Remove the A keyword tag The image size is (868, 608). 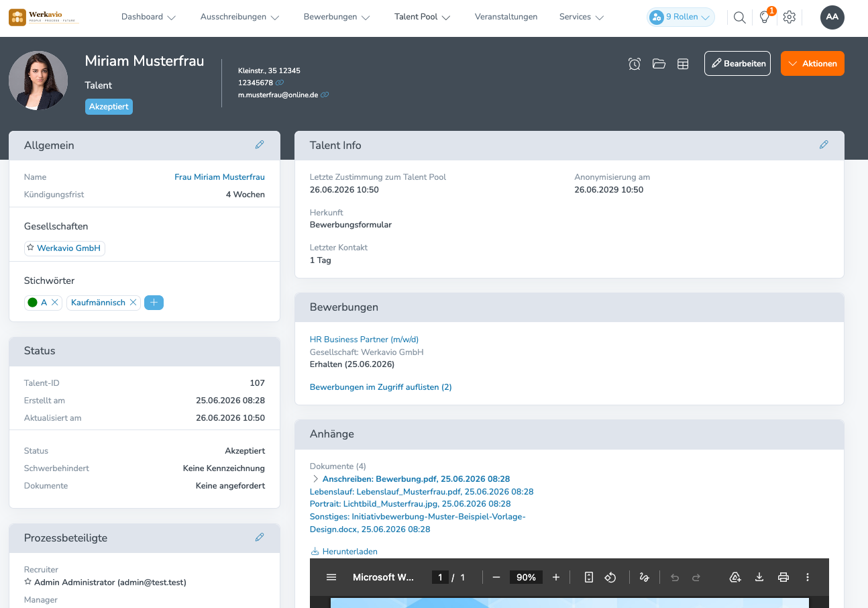pos(55,303)
